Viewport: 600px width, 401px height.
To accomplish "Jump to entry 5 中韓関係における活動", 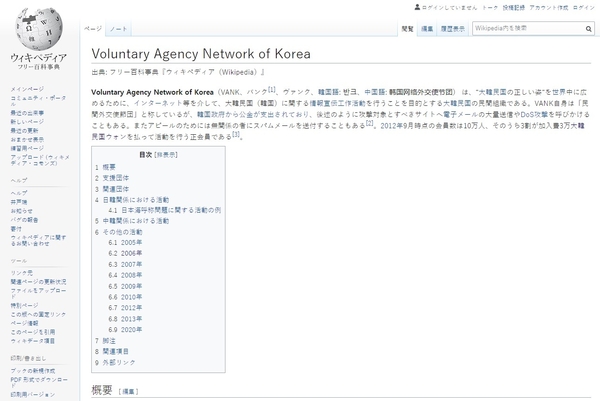I will pyautogui.click(x=132, y=221).
